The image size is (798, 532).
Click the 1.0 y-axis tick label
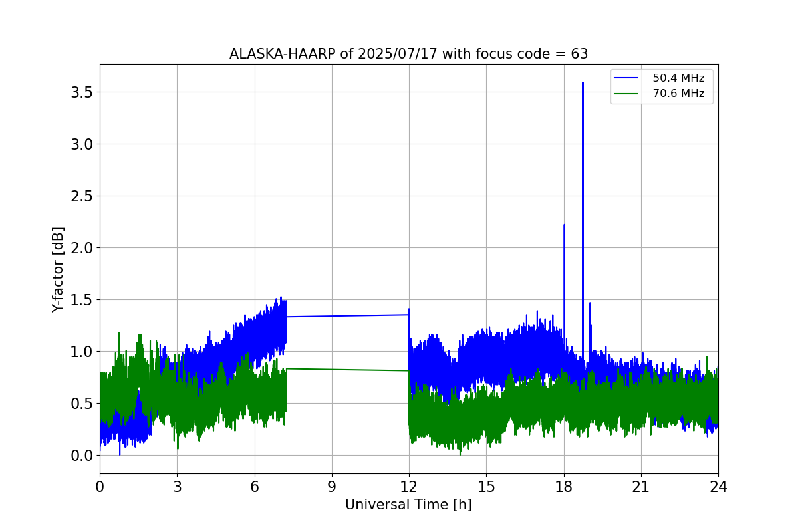click(81, 351)
